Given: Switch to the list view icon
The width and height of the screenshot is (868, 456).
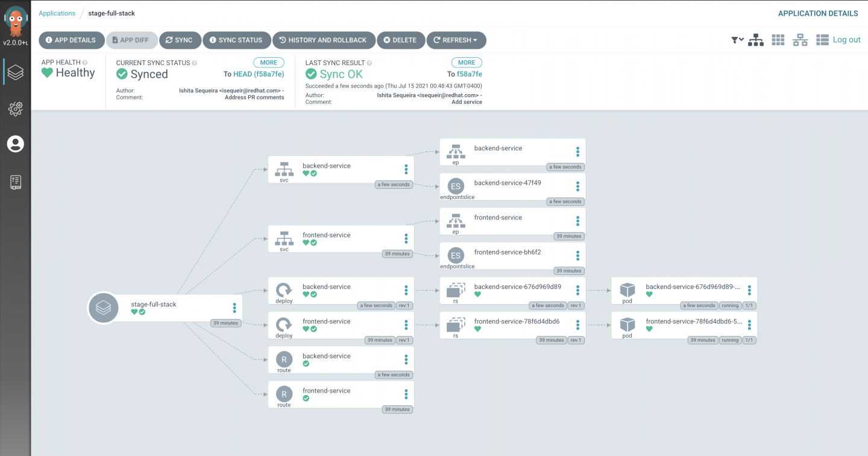Looking at the screenshot, I should [x=822, y=39].
